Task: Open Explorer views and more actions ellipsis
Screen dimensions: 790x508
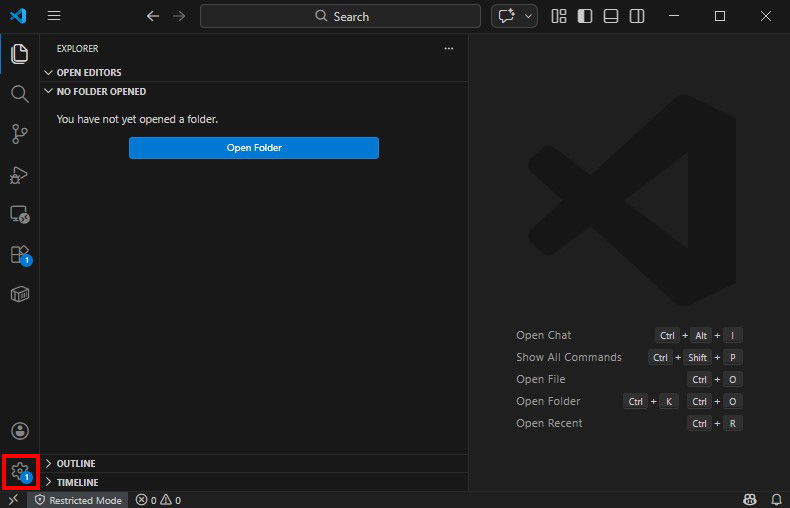Action: (x=449, y=49)
